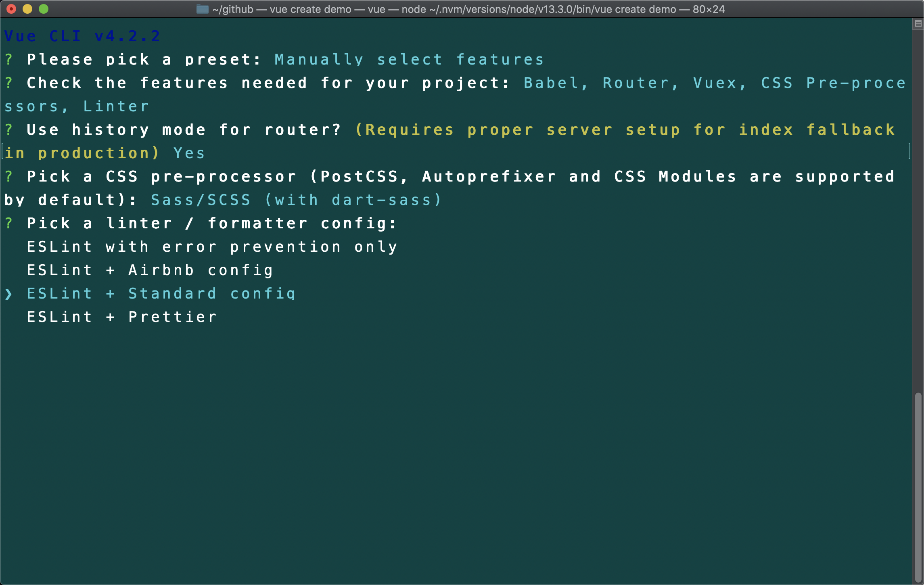The height and width of the screenshot is (585, 924).
Task: Select ESLint + Prettier option
Action: click(x=121, y=316)
